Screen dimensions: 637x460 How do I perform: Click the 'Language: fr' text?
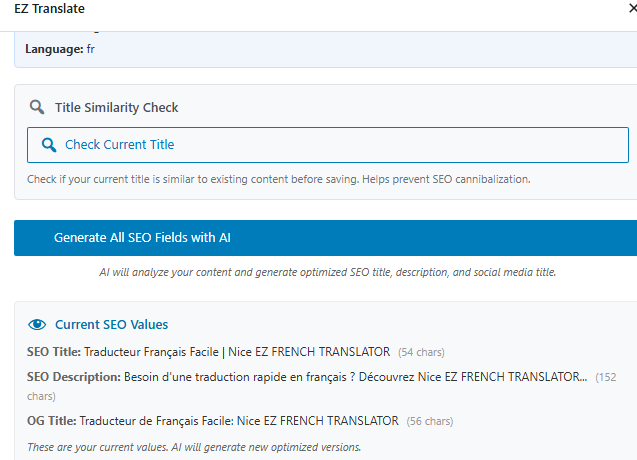tap(60, 49)
